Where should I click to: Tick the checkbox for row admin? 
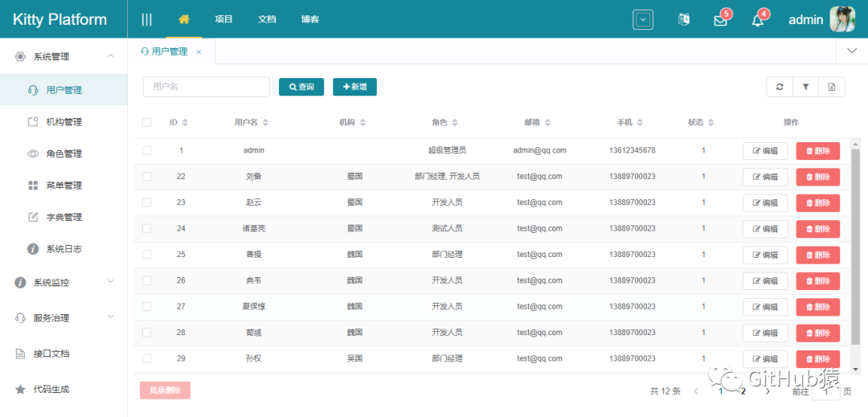(x=147, y=150)
